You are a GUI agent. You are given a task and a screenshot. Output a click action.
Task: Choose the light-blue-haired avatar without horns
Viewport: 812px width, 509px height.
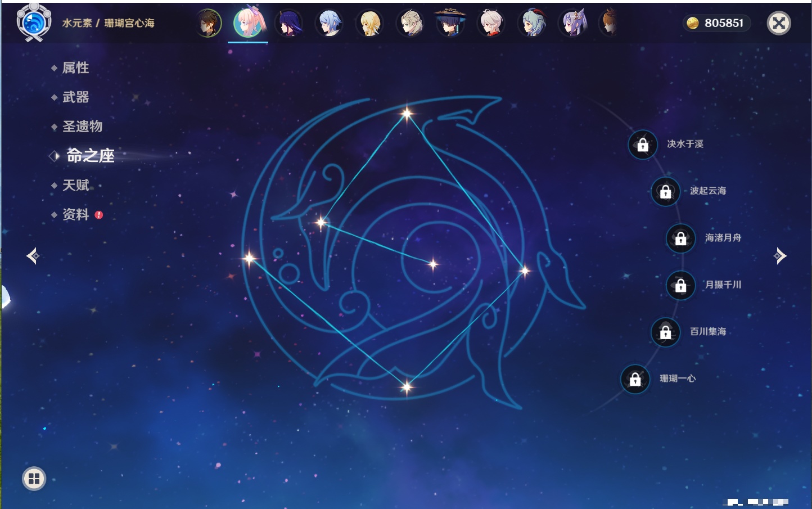coord(330,23)
